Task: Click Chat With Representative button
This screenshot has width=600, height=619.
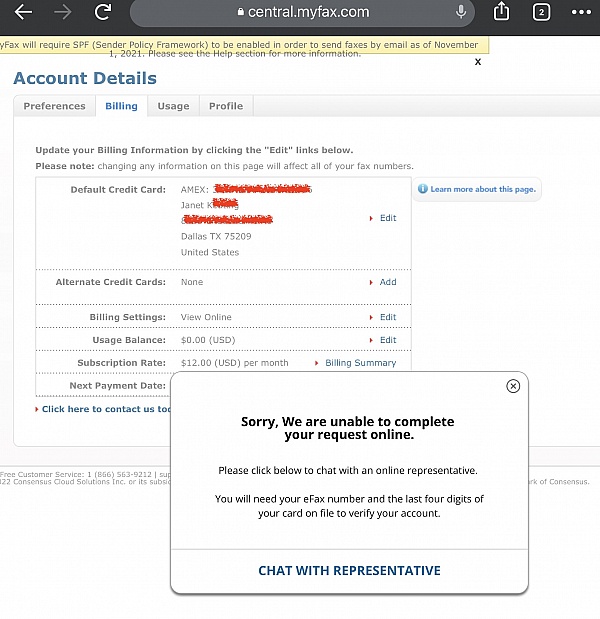Action: [349, 571]
